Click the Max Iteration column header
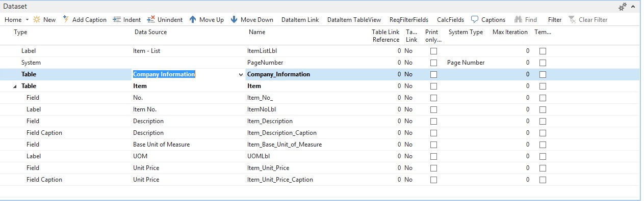Viewport: 644px width, 201px height. click(x=510, y=32)
